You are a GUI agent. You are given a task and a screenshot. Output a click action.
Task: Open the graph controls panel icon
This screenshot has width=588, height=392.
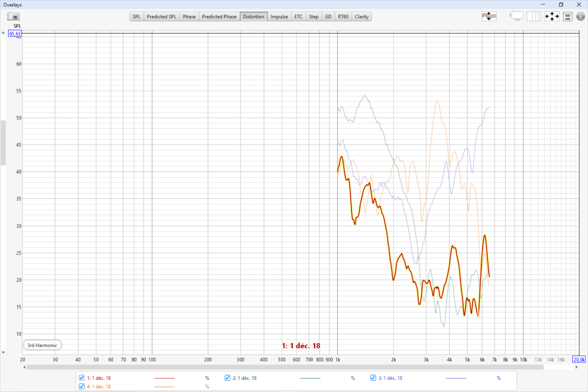tap(567, 17)
